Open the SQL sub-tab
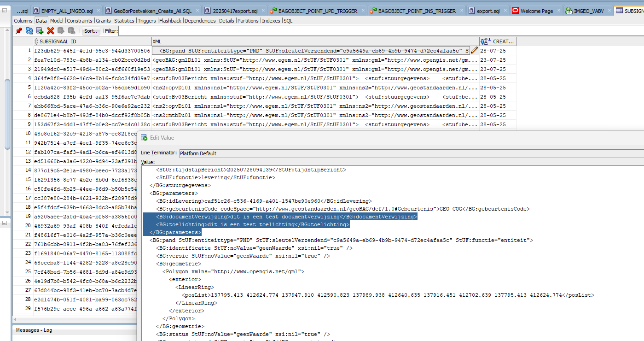 (x=288, y=21)
